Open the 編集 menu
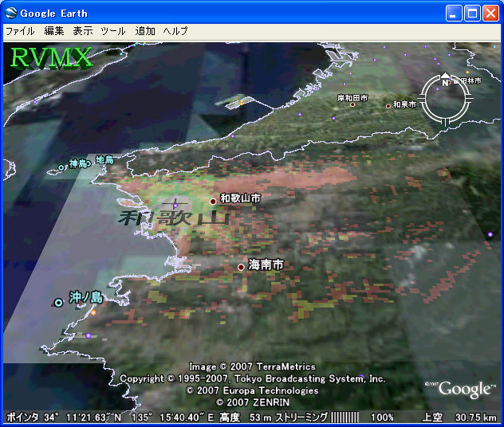504x427 pixels. 53,31
